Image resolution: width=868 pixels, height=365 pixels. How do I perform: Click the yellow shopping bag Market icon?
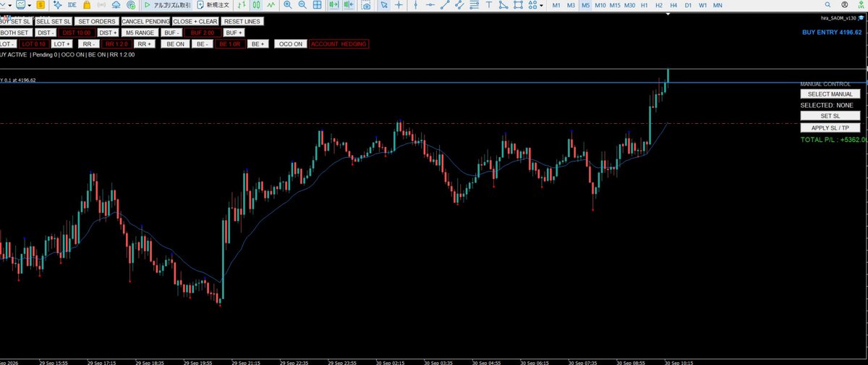(87, 4)
